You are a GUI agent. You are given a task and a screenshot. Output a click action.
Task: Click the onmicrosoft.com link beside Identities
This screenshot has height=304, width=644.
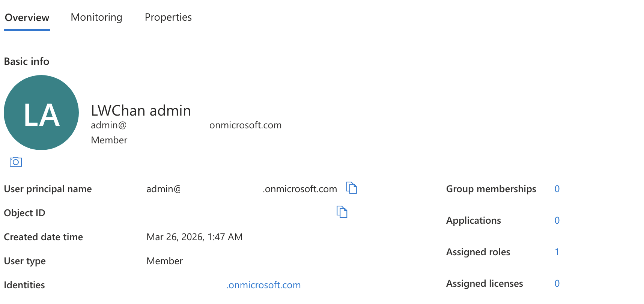point(263,285)
